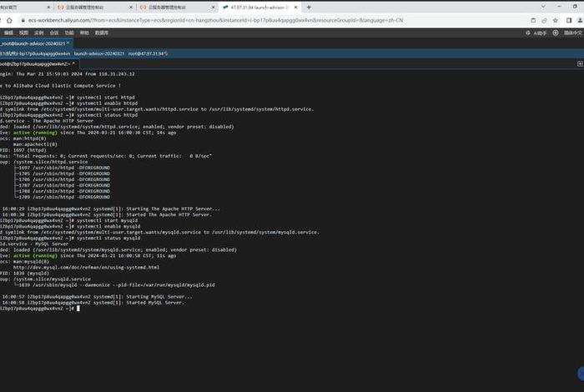This screenshot has width=584, height=392.
Task: Open the 简体中文 language selector
Action: pos(572,33)
